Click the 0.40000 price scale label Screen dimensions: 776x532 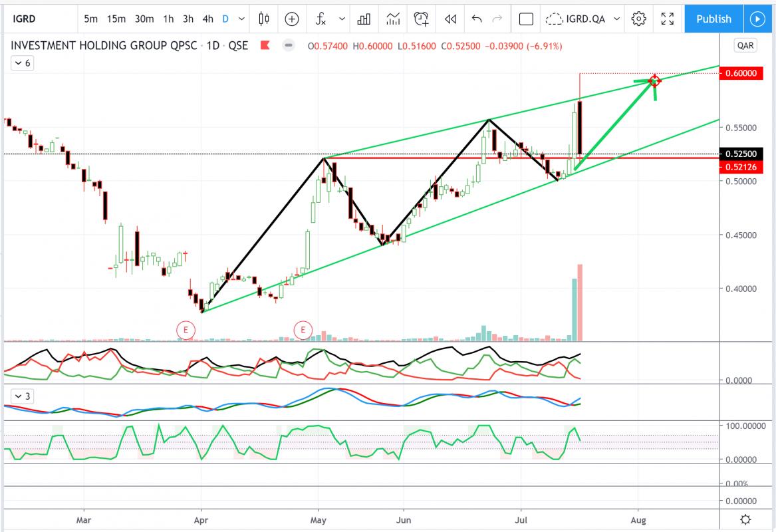tap(741, 289)
